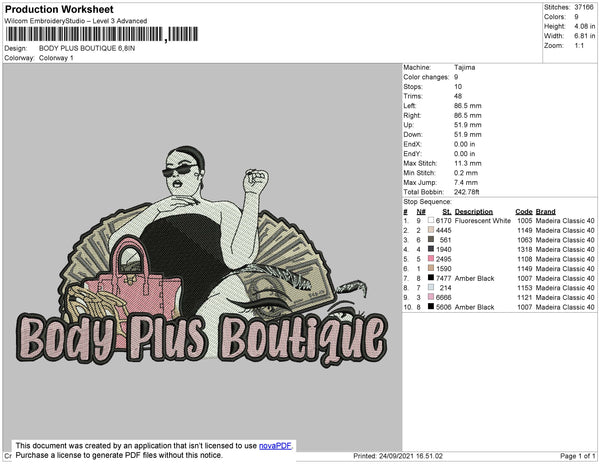Click the 'Description' column header
This screenshot has width=600, height=464.
(474, 212)
